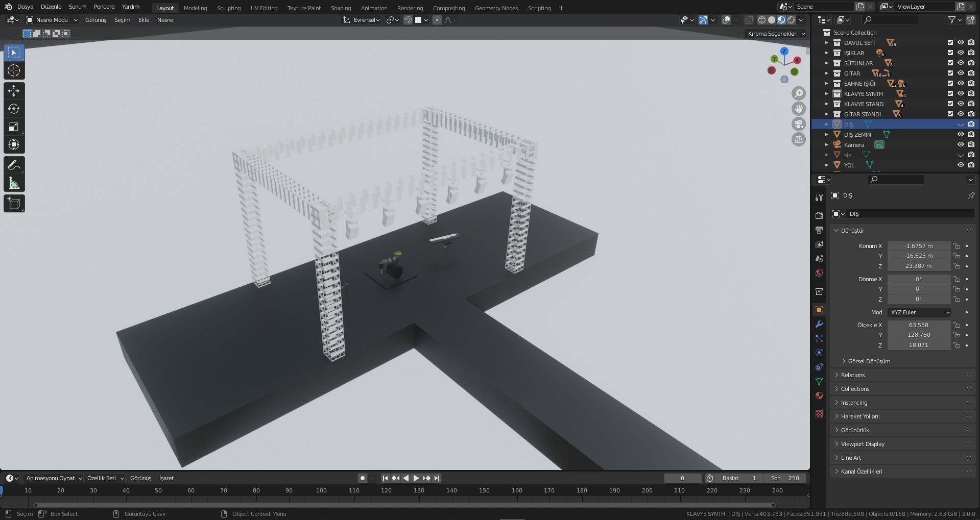
Task: Switch to wireframe viewport shading
Action: (x=762, y=20)
